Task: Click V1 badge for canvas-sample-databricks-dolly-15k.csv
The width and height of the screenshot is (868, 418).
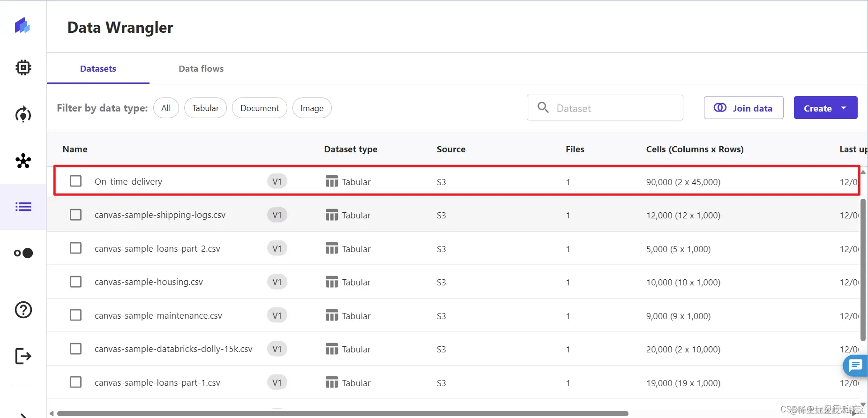Action: 277,349
